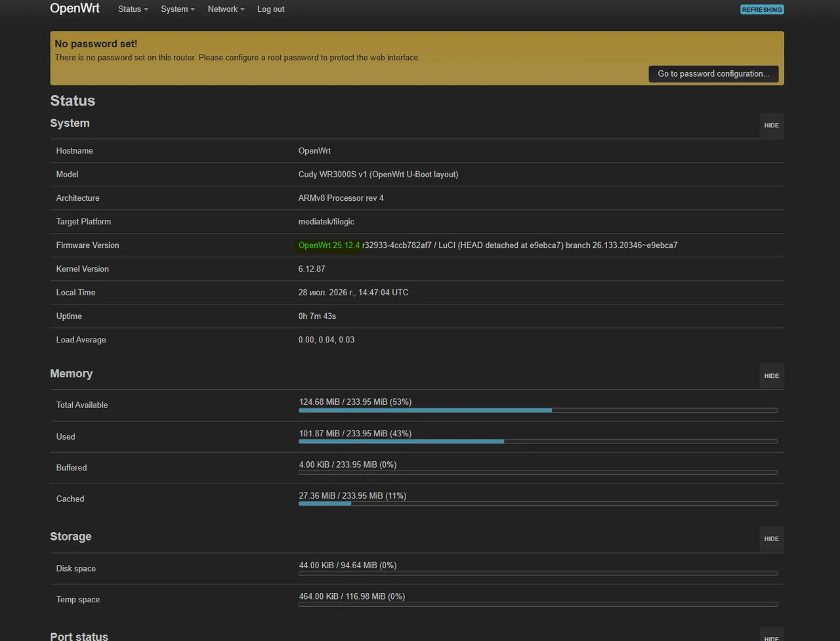Click the REFRESHING status badge
840x641 pixels.
coord(762,10)
